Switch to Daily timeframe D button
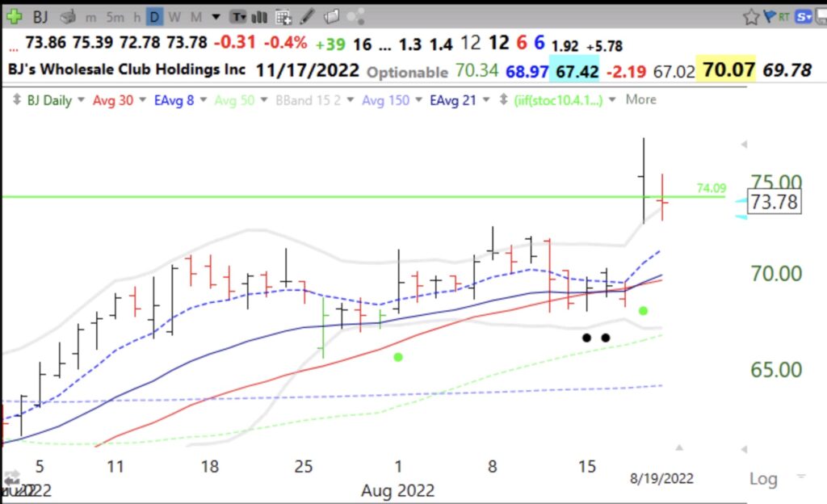The width and height of the screenshot is (827, 504). click(154, 16)
